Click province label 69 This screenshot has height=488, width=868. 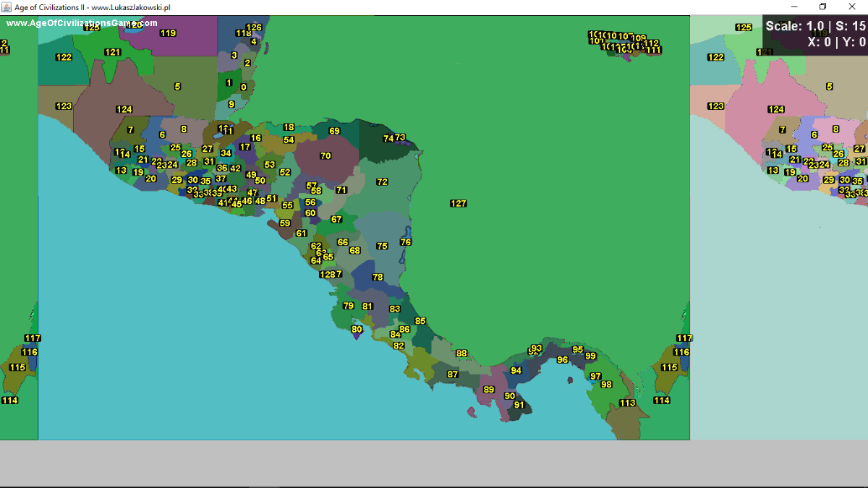pyautogui.click(x=334, y=131)
